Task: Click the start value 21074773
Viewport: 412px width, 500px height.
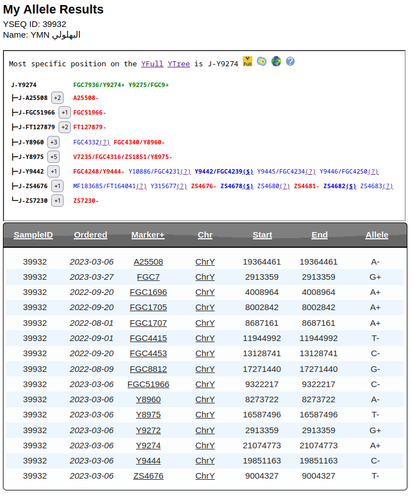Action: point(262,446)
